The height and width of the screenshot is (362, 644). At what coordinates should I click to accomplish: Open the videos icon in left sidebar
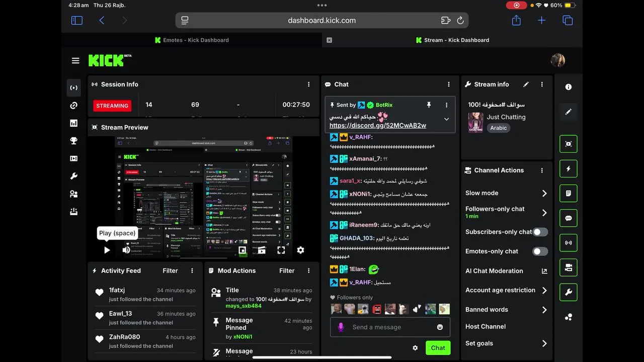(74, 158)
